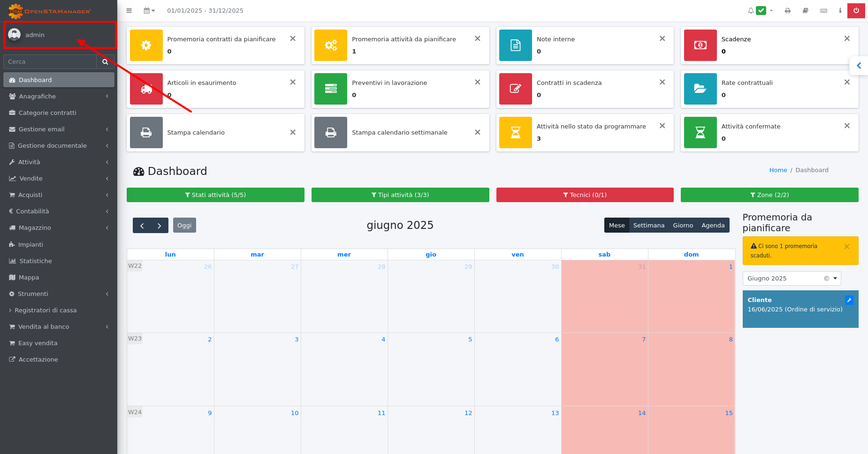The image size is (868, 454).
Task: Toggle the Tecnici (0/1) filter
Action: tap(585, 195)
